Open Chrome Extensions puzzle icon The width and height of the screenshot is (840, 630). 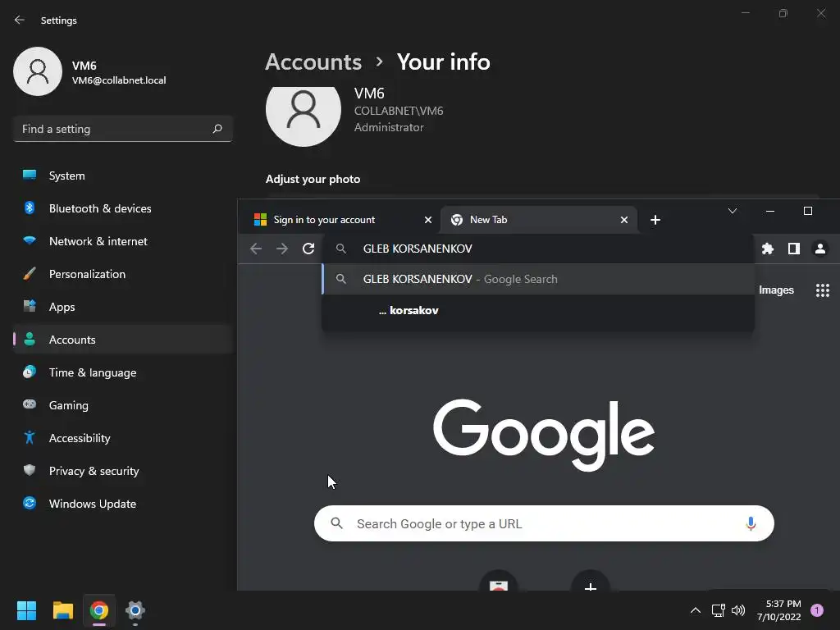point(768,249)
